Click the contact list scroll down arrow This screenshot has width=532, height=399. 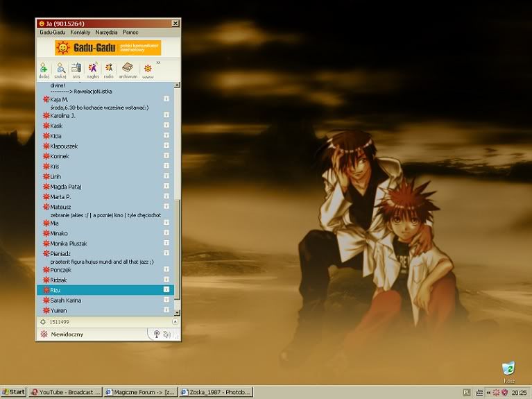pos(177,312)
